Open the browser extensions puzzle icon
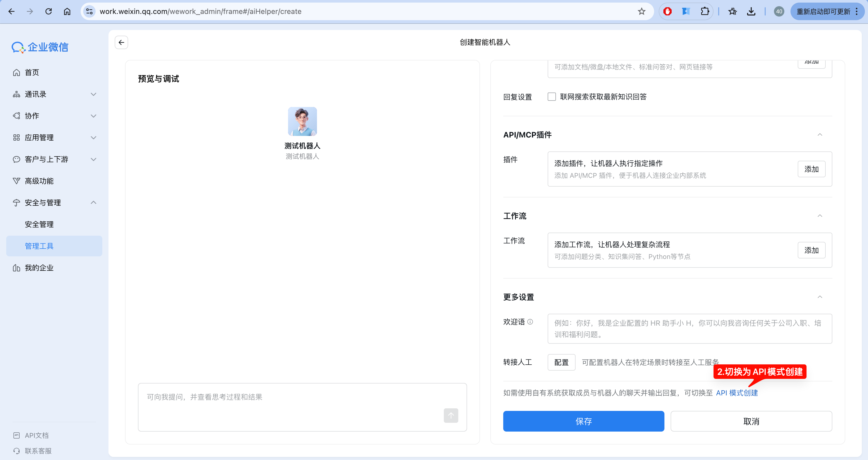Image resolution: width=868 pixels, height=460 pixels. point(704,11)
